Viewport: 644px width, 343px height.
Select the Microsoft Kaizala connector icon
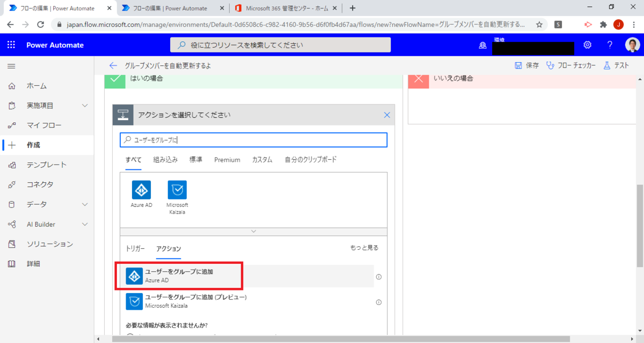coord(177,190)
